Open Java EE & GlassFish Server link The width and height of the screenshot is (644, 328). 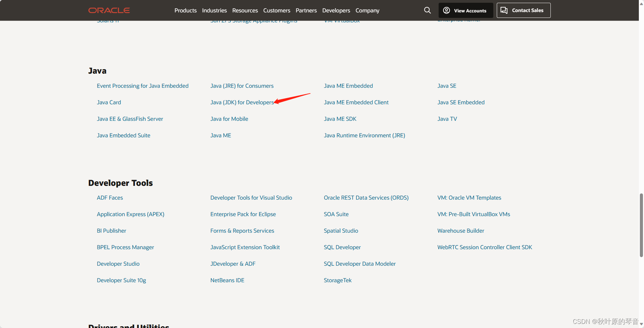point(130,119)
